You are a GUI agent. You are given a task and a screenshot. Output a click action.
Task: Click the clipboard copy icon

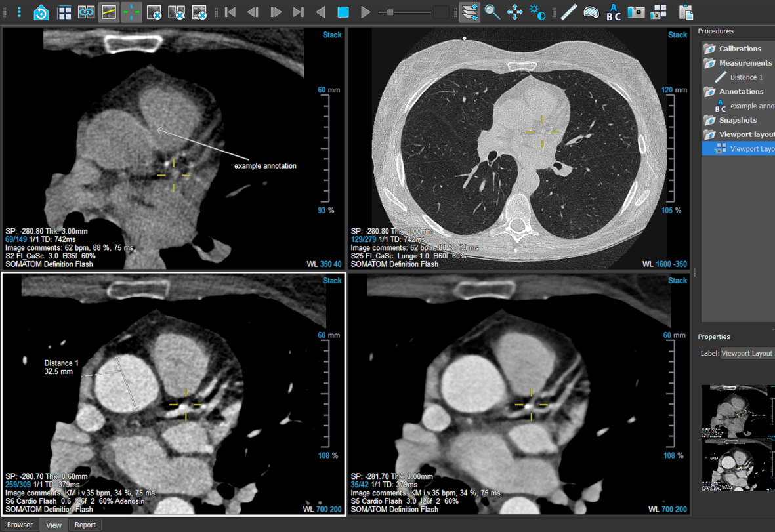684,12
